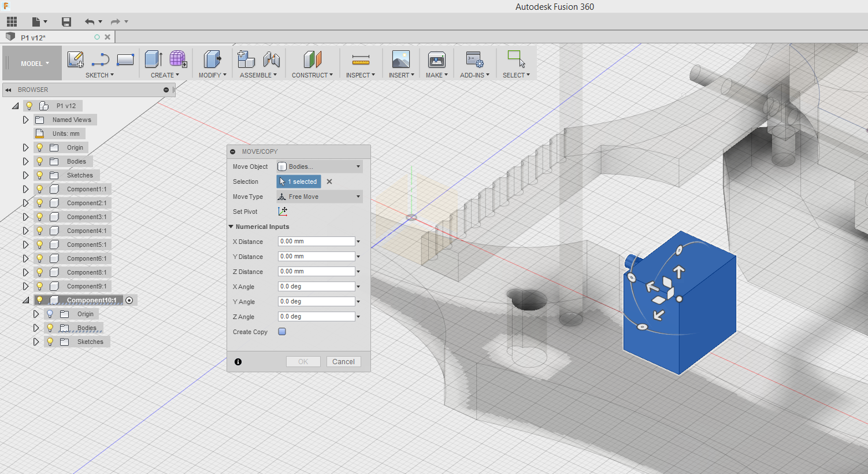Select the Insert image icon
Screen dimensions: 868x474
click(401, 60)
